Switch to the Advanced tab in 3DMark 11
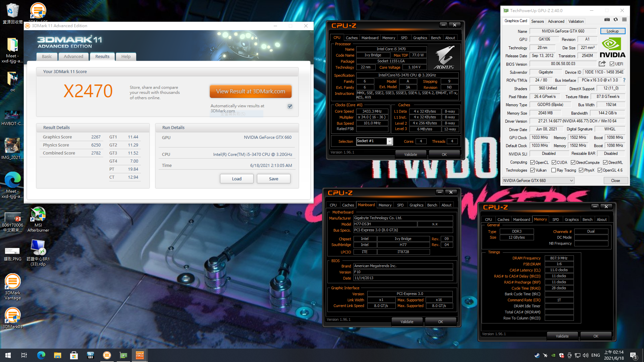 coord(73,57)
